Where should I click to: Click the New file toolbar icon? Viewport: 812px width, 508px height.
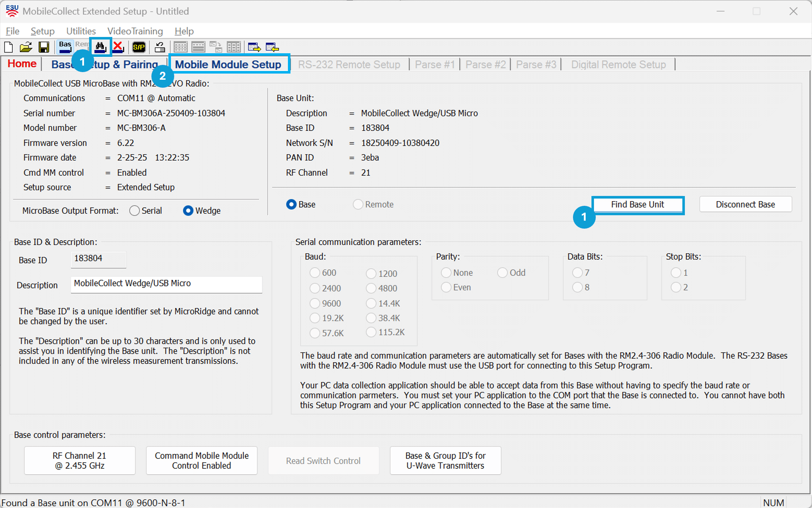click(x=9, y=47)
